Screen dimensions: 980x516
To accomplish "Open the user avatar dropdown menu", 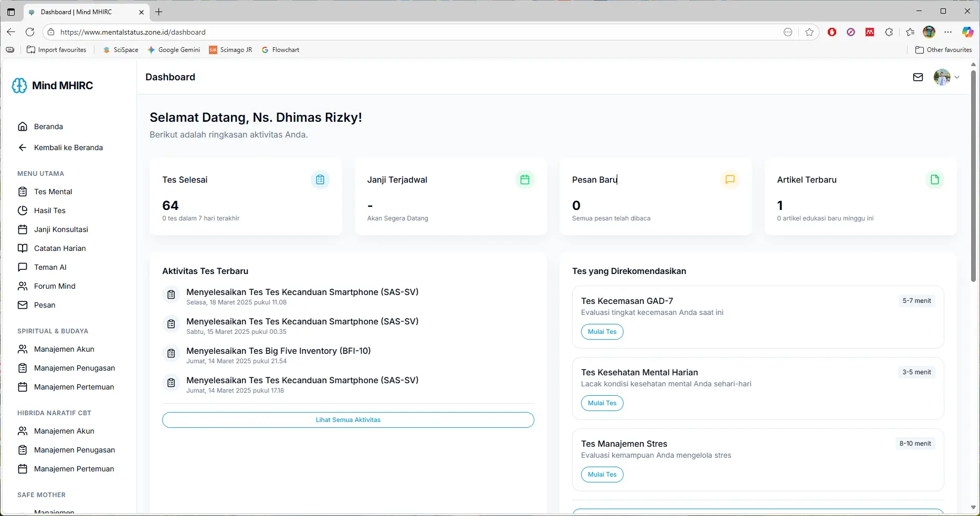I will (x=947, y=77).
